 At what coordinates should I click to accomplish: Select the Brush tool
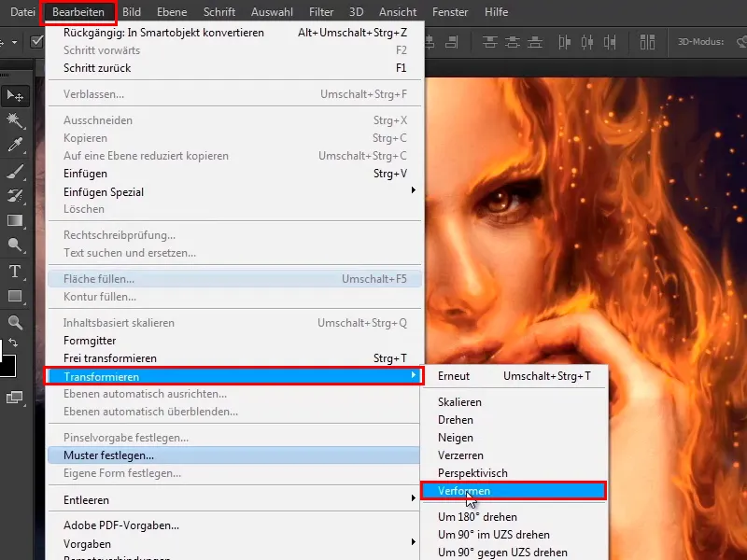point(15,172)
